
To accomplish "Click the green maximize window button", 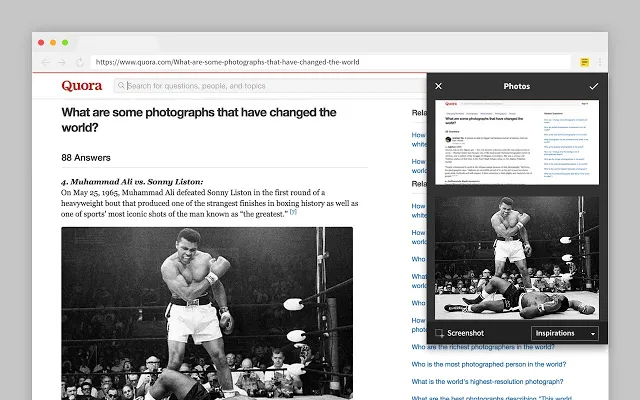I will tap(65, 42).
